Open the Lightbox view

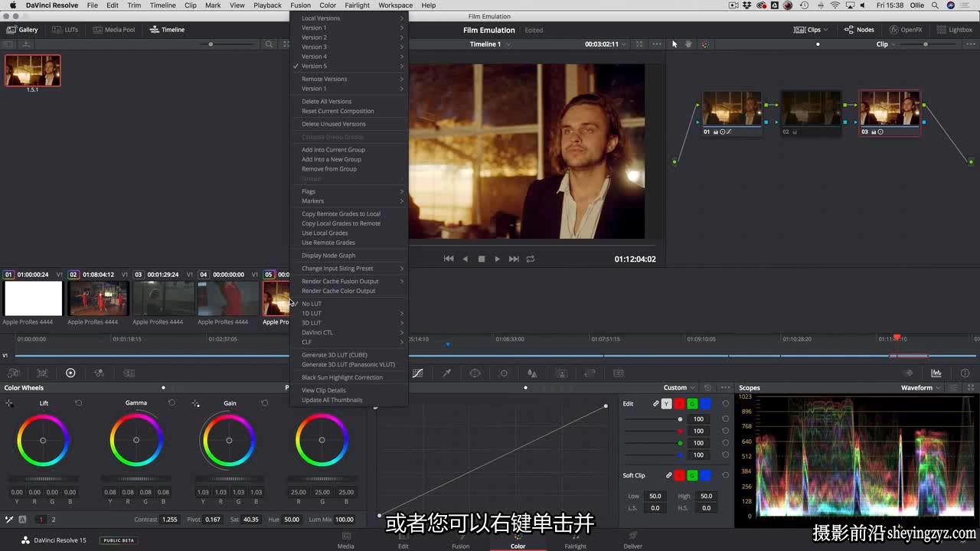pyautogui.click(x=955, y=30)
